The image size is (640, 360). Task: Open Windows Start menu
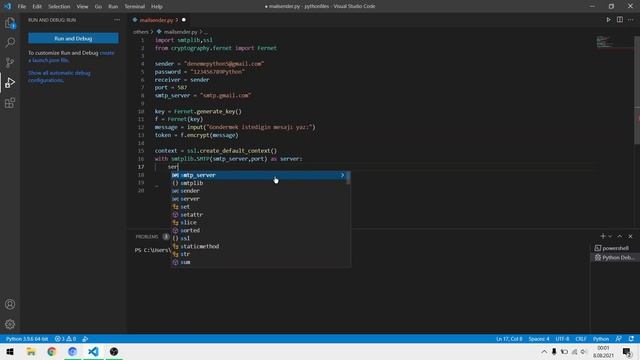pos(10,351)
